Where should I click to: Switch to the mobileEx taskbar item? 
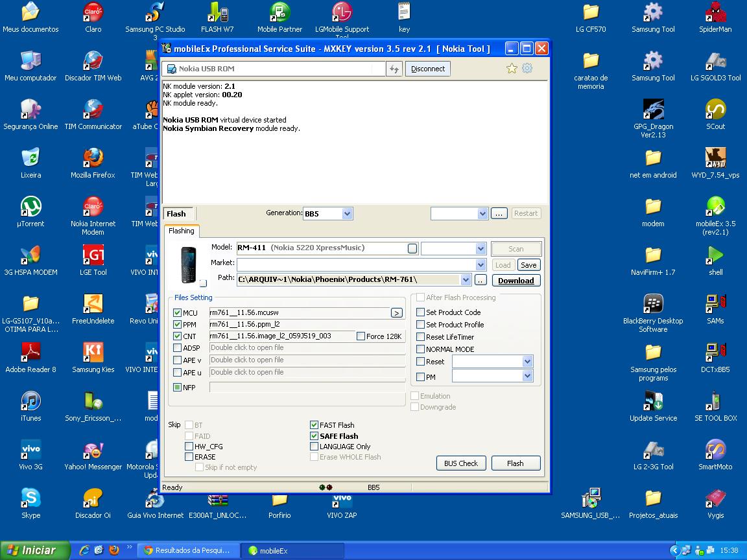coord(292,550)
